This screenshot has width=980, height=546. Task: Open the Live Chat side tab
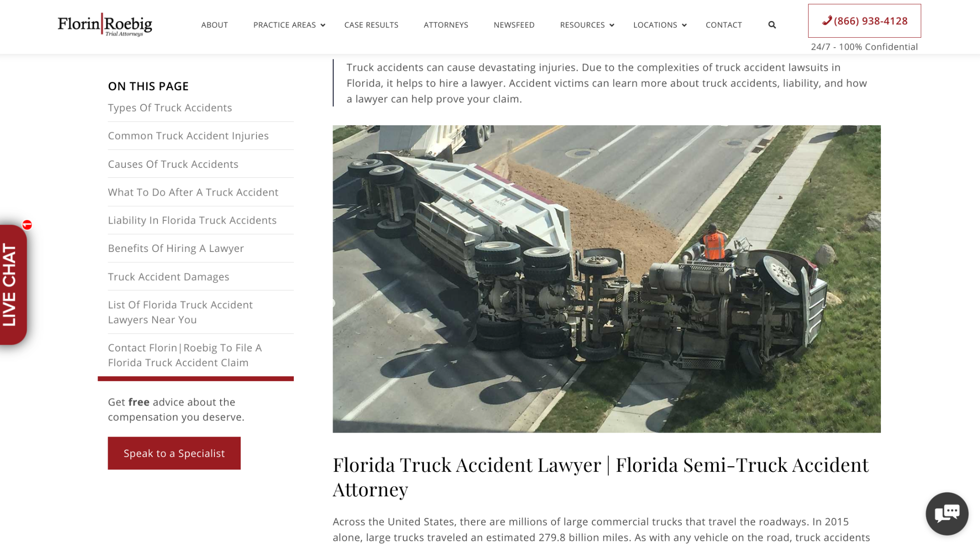click(x=12, y=285)
